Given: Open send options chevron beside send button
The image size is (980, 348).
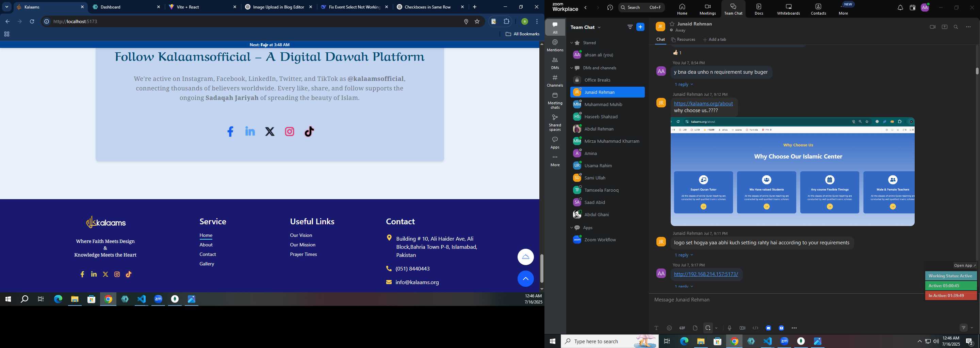Looking at the screenshot, I should pos(972,328).
